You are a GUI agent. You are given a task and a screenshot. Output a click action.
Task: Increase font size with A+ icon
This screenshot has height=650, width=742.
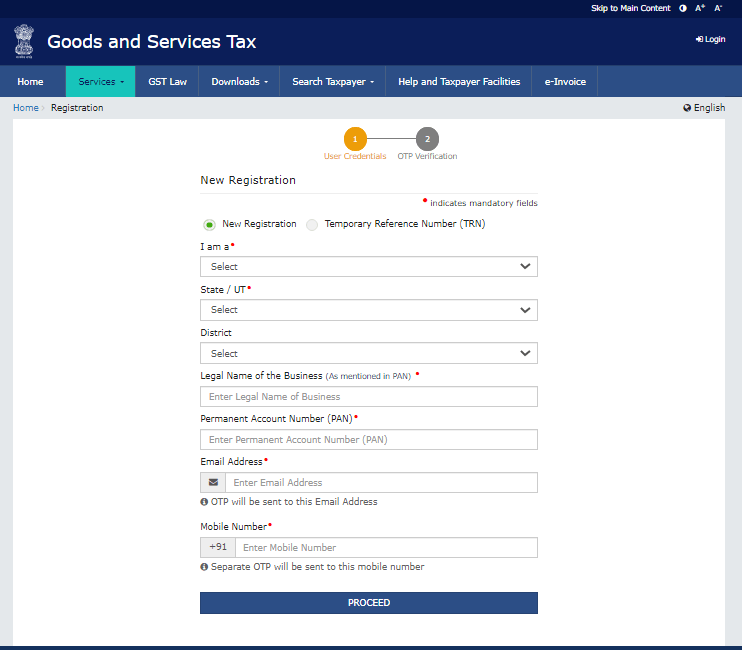pos(700,8)
